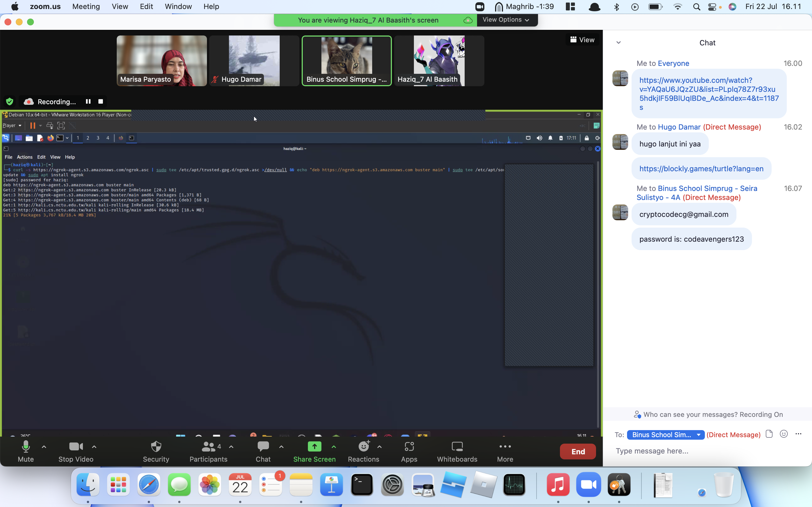This screenshot has height=507, width=812.
Task: Click End meeting button
Action: tap(578, 452)
